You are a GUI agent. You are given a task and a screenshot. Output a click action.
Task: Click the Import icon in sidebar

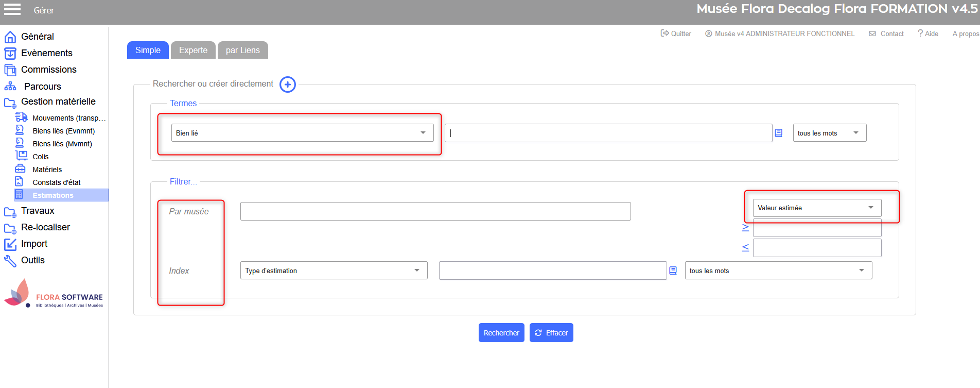coord(10,244)
